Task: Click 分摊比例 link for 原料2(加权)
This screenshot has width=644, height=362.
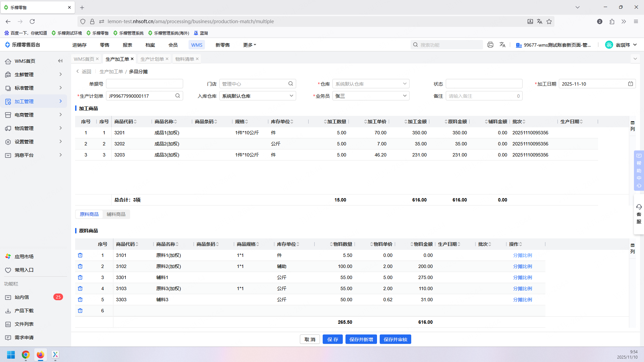Action: (x=522, y=266)
